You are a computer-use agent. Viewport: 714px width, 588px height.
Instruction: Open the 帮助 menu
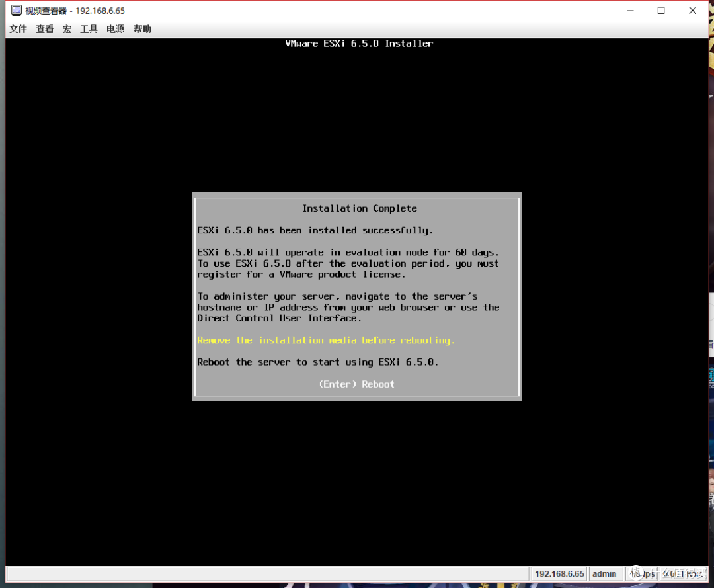(x=142, y=29)
